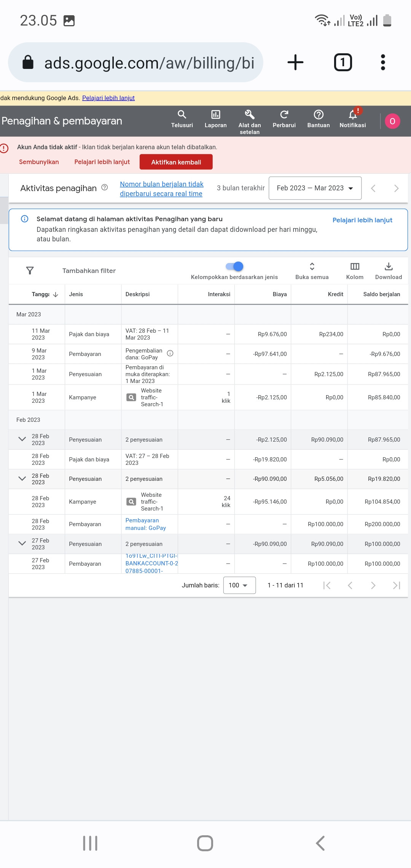Click the Download icon
411x868 pixels.
coord(389,266)
